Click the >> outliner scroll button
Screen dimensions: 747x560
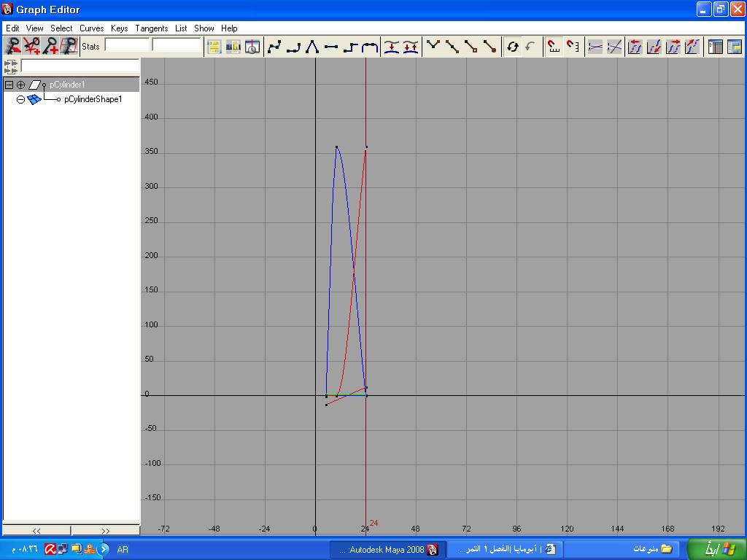click(x=105, y=531)
